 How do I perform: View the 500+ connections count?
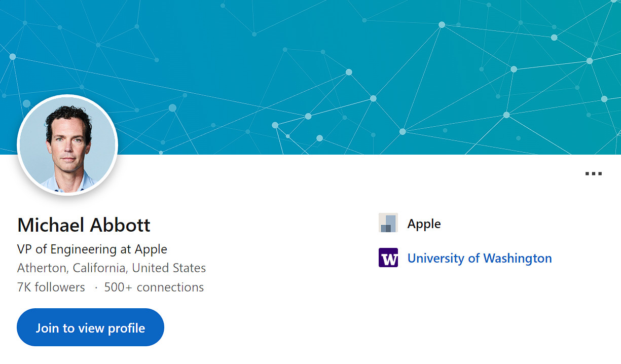154,287
